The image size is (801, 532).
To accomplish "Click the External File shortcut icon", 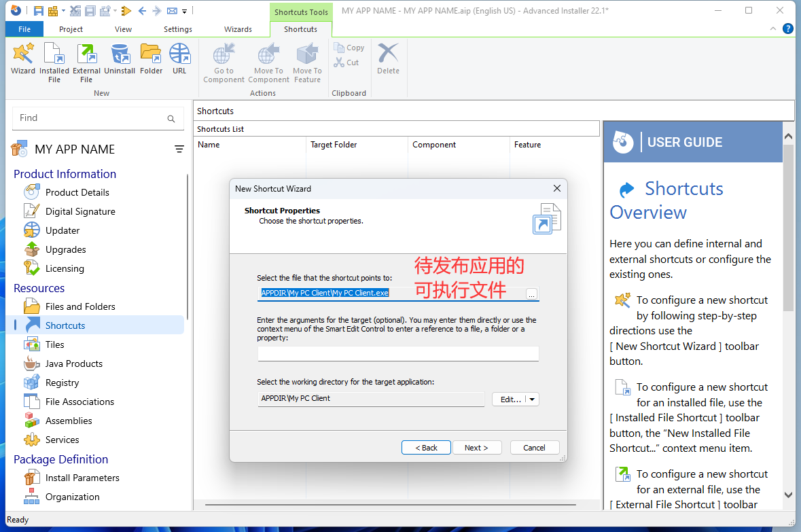I will click(x=86, y=63).
